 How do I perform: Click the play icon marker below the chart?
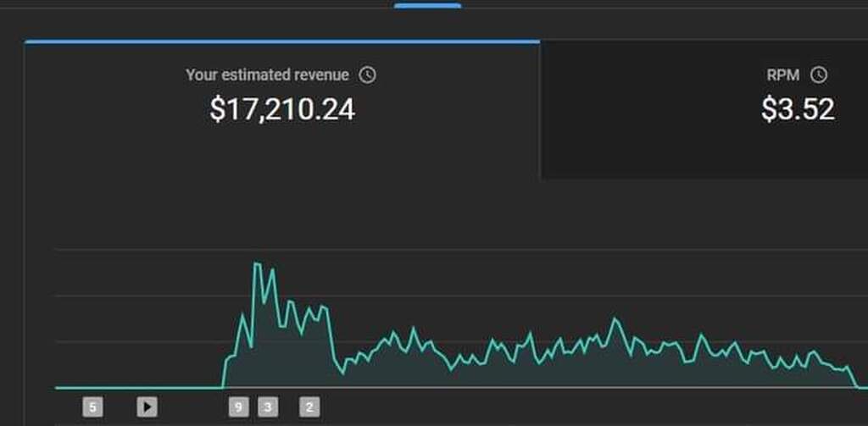point(147,407)
